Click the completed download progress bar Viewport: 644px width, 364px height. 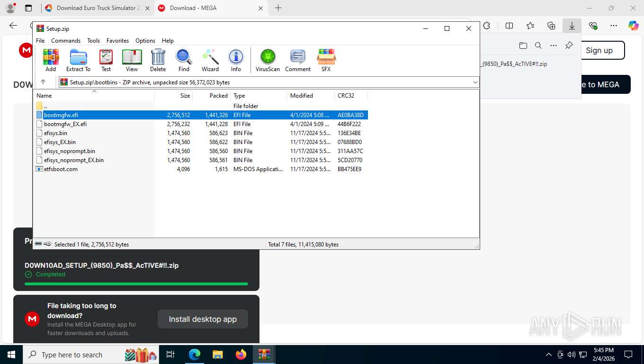pyautogui.click(x=136, y=284)
